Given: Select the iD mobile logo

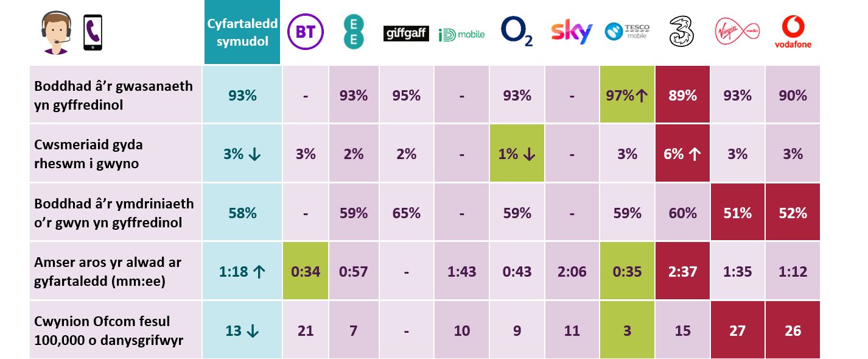Looking at the screenshot, I should point(461,35).
